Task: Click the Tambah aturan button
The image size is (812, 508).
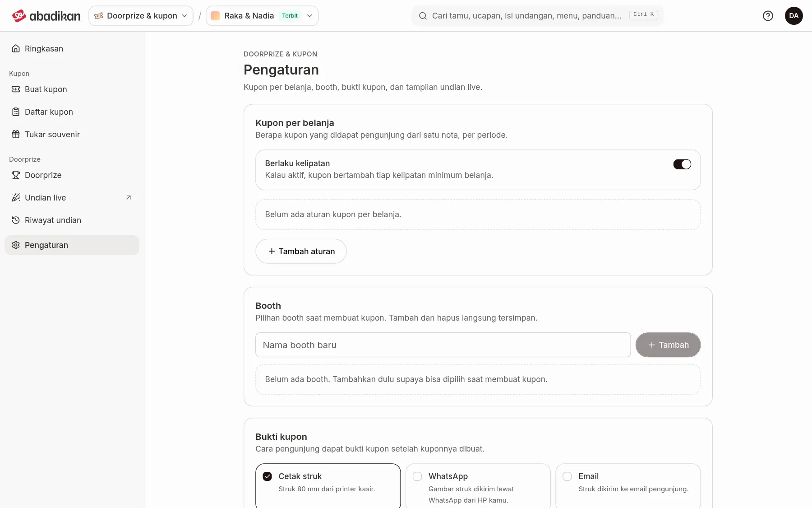Action: (301, 251)
